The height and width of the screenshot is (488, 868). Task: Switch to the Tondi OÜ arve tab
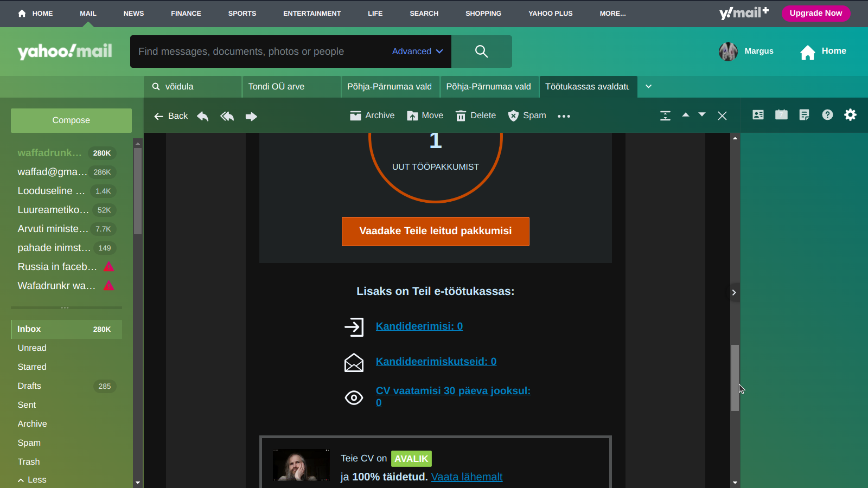point(291,87)
